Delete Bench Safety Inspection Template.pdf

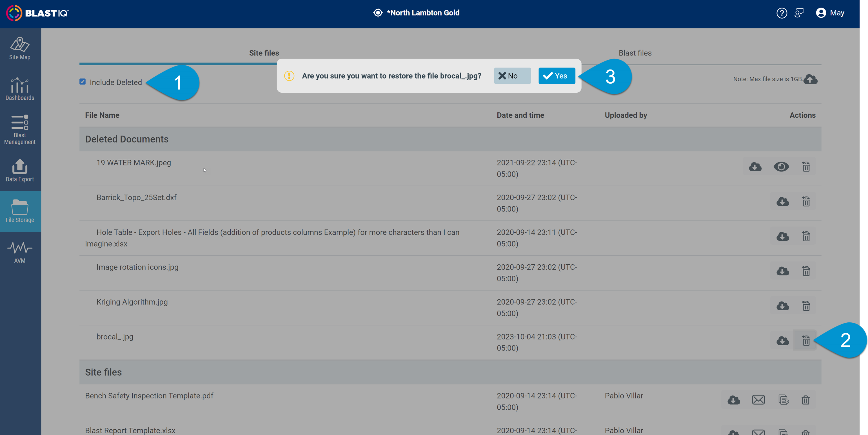[x=805, y=400]
